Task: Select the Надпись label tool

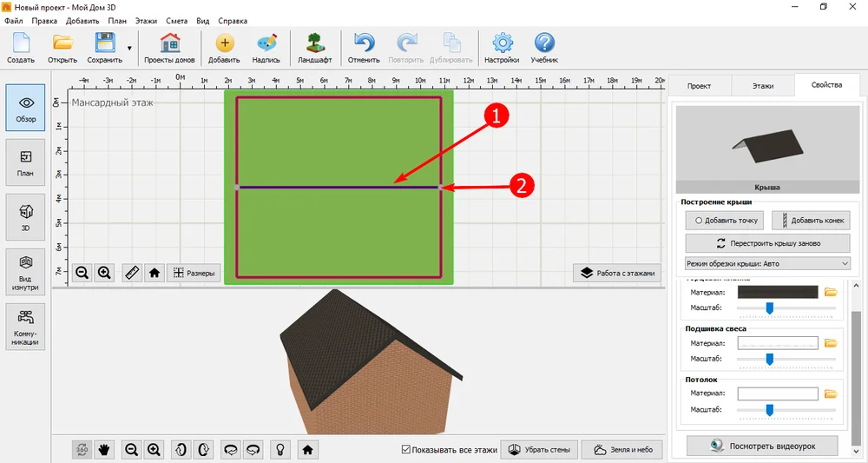Action: [x=266, y=48]
